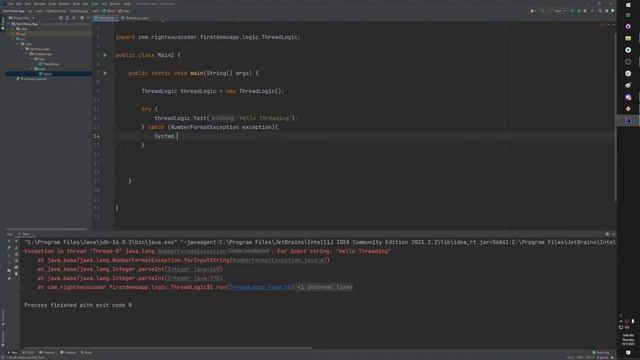Collapse the src folder

point(13,39)
